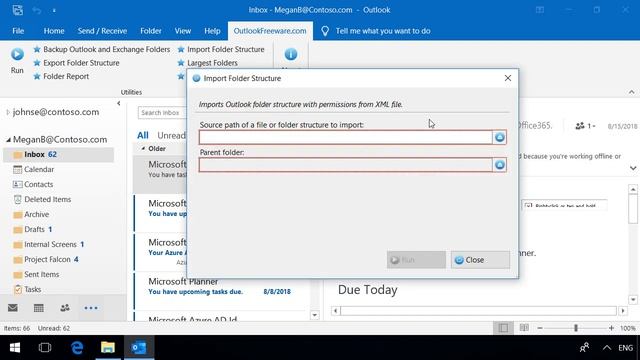The width and height of the screenshot is (640, 360).
Task: Switch to the Folder tab
Action: coord(151,31)
